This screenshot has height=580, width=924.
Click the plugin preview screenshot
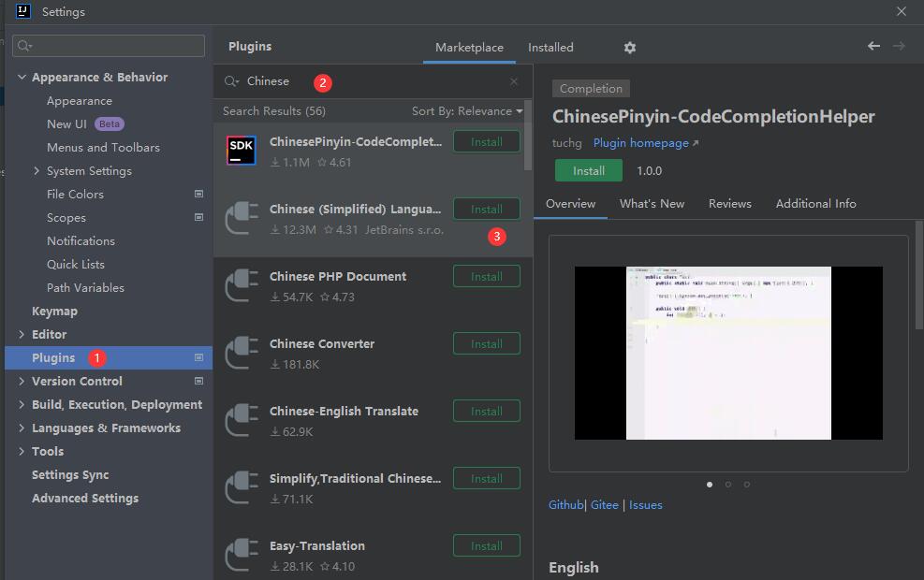728,353
